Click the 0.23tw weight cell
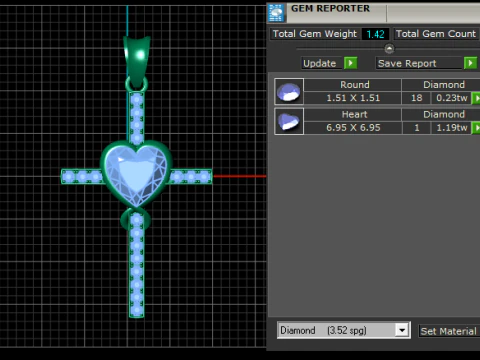 pyautogui.click(x=451, y=98)
